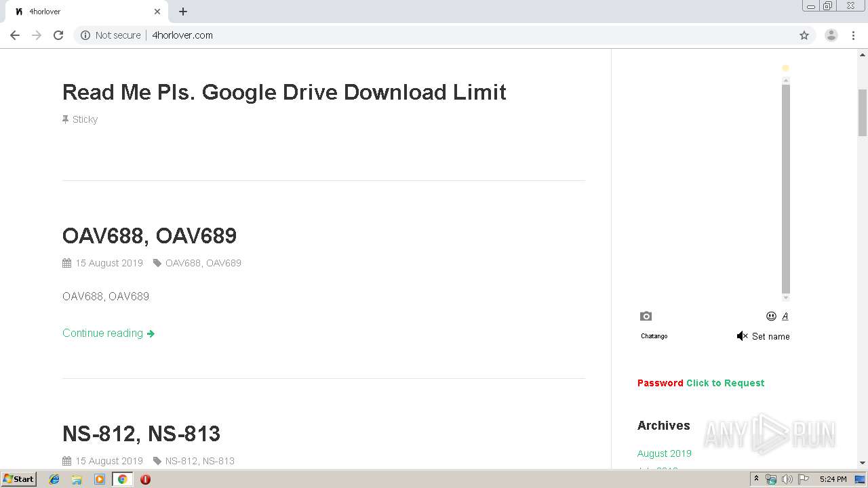
Task: Open Read Me Pls Google Drive post
Action: [284, 92]
